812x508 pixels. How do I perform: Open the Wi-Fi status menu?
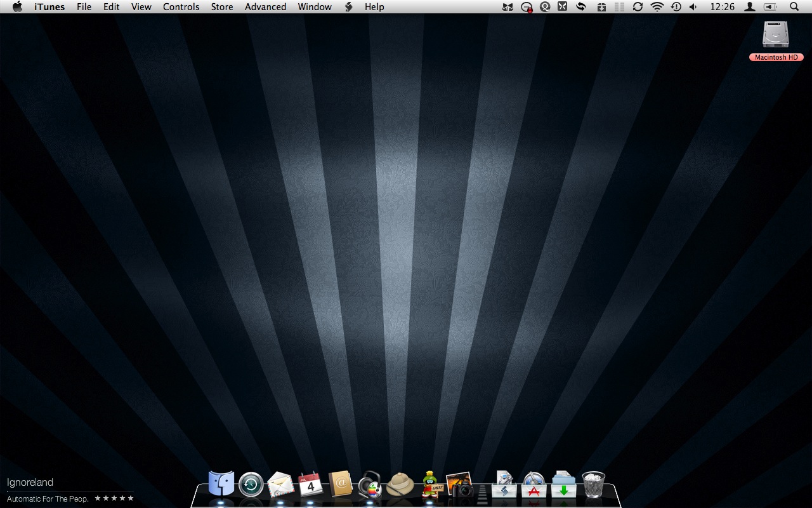click(657, 7)
